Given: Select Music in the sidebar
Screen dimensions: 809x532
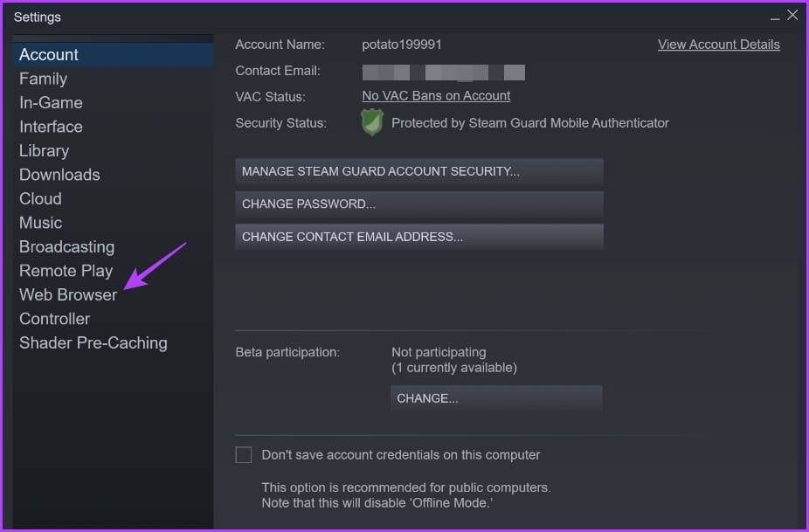Looking at the screenshot, I should tap(41, 223).
